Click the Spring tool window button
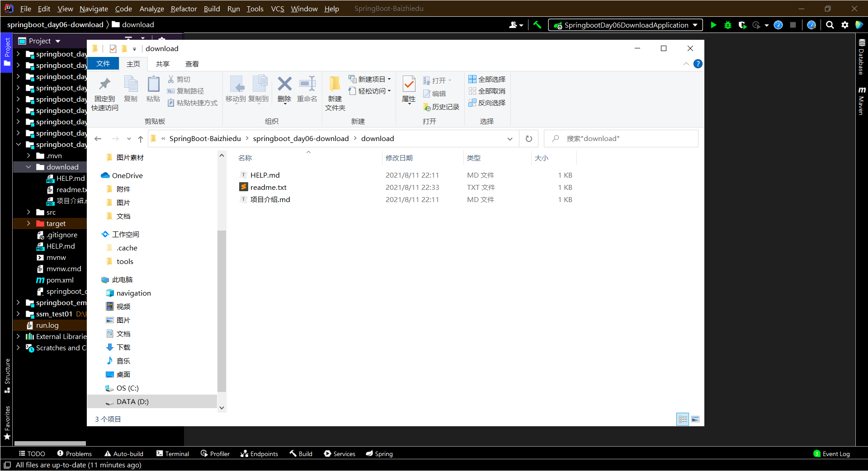868x471 pixels. click(x=379, y=453)
